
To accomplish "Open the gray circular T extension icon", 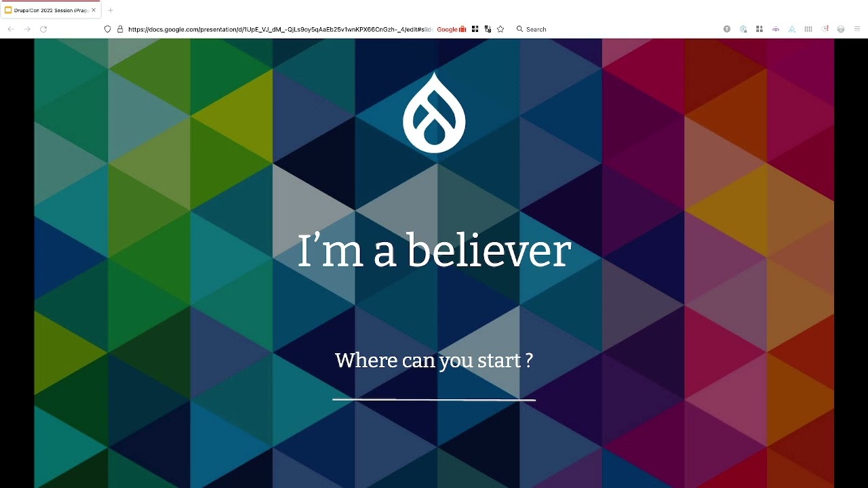I will pyautogui.click(x=727, y=29).
